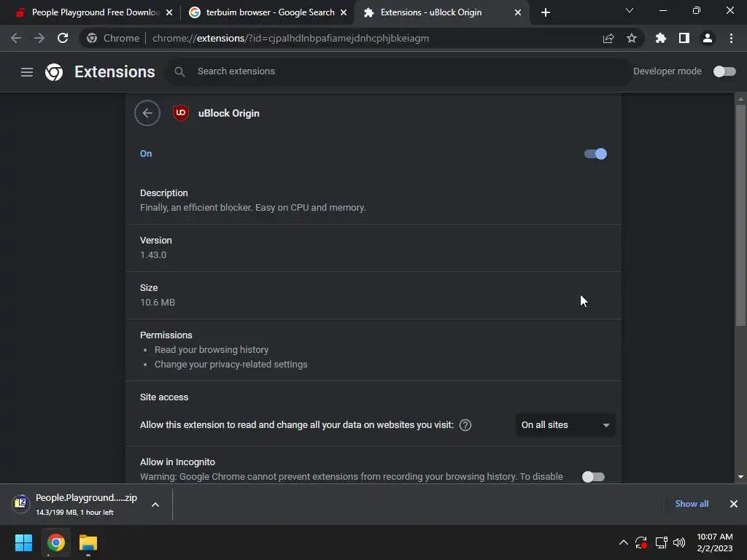Screen dimensions: 747x560
Task: Open the Chrome three-dot menu
Action: point(731,38)
